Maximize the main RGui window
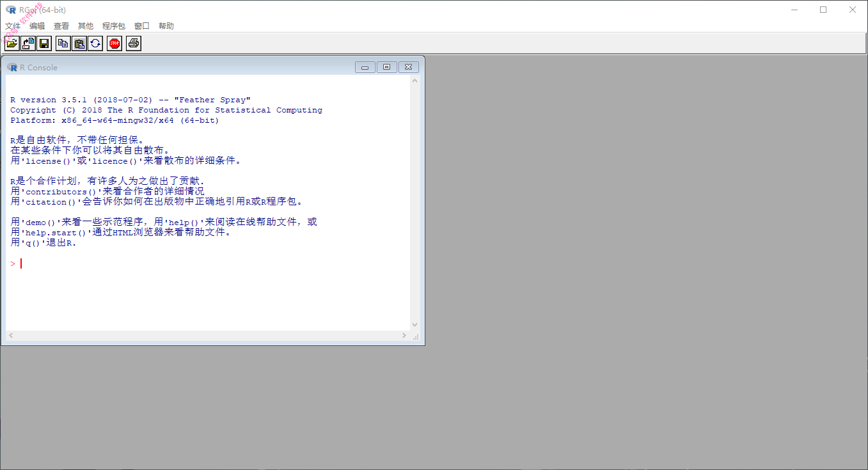Viewport: 868px width, 470px height. 824,10
